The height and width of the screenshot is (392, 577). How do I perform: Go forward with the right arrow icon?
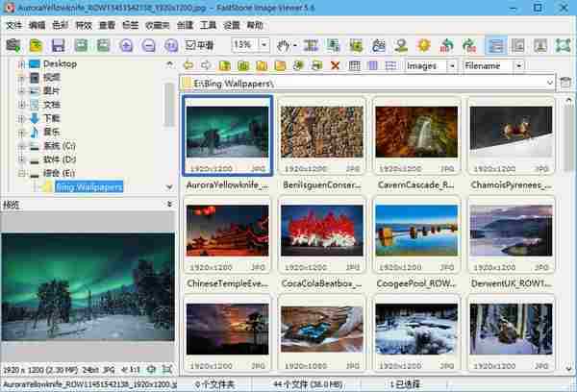[x=205, y=65]
